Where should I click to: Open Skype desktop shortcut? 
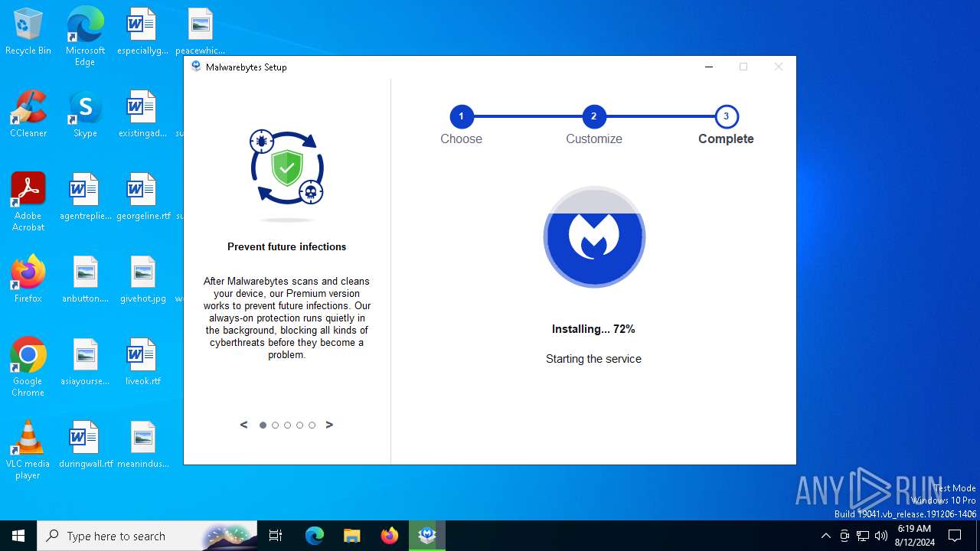point(85,114)
